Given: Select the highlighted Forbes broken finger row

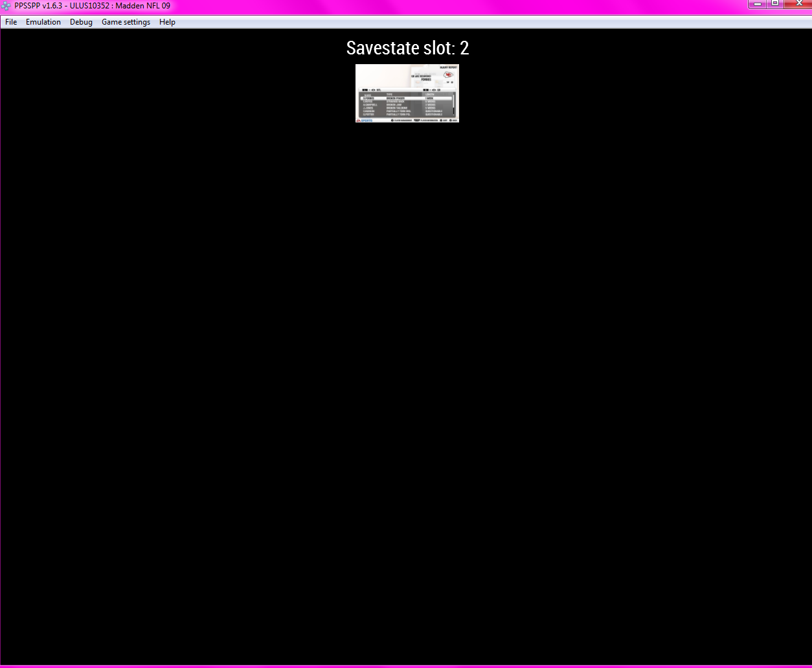Looking at the screenshot, I should pyautogui.click(x=405, y=98).
